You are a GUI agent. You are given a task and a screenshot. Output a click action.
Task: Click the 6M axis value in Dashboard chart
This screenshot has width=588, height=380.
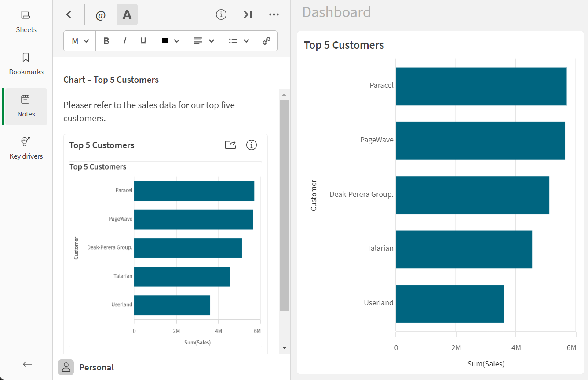tap(571, 347)
